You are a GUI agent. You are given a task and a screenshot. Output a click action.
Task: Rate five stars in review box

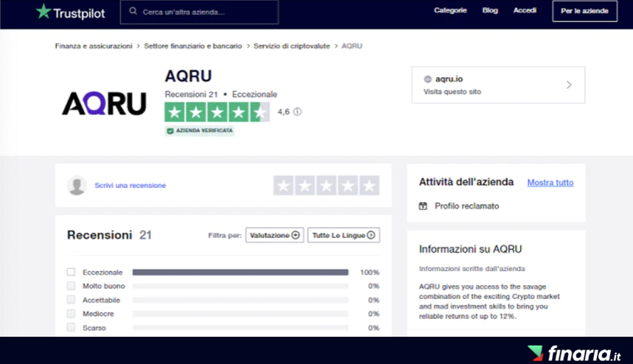(369, 186)
